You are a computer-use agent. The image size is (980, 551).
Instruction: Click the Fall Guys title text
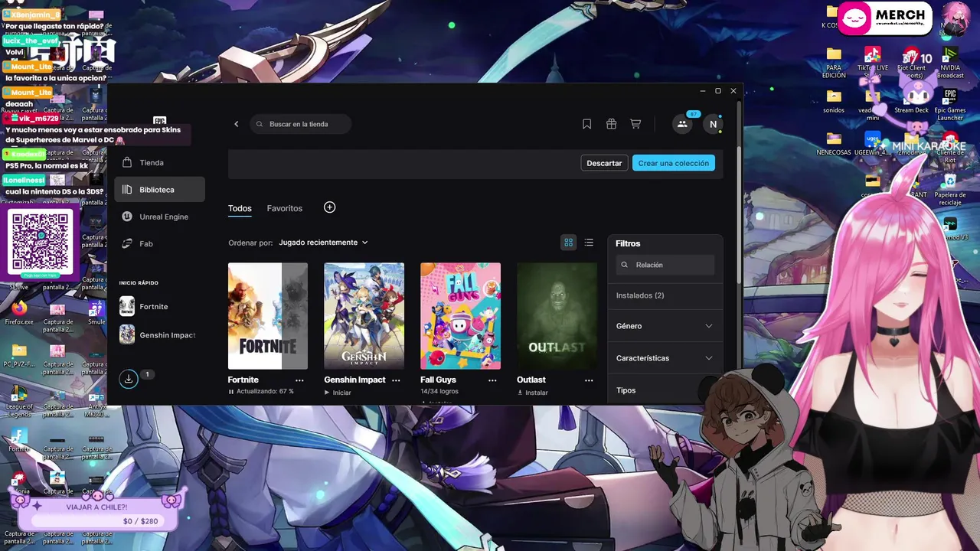coord(438,380)
